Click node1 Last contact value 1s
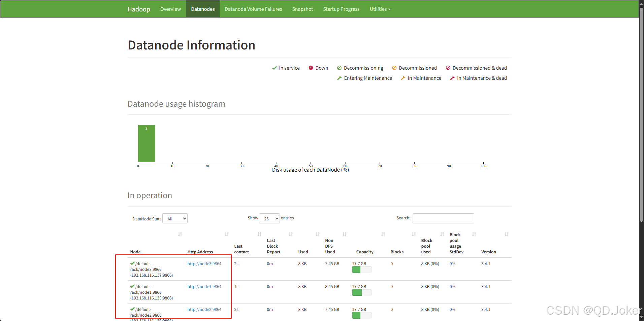 click(x=236, y=287)
